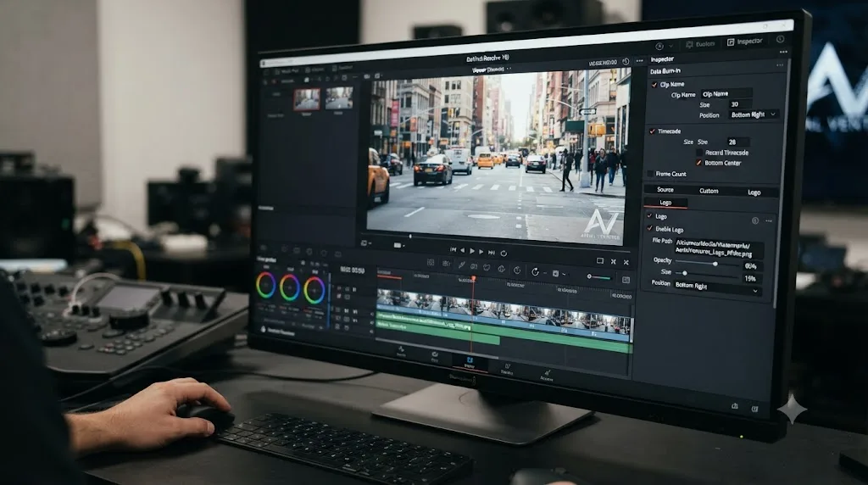
Task: Click the stopwatch icon in timeline toolbar
Action: click(x=517, y=270)
